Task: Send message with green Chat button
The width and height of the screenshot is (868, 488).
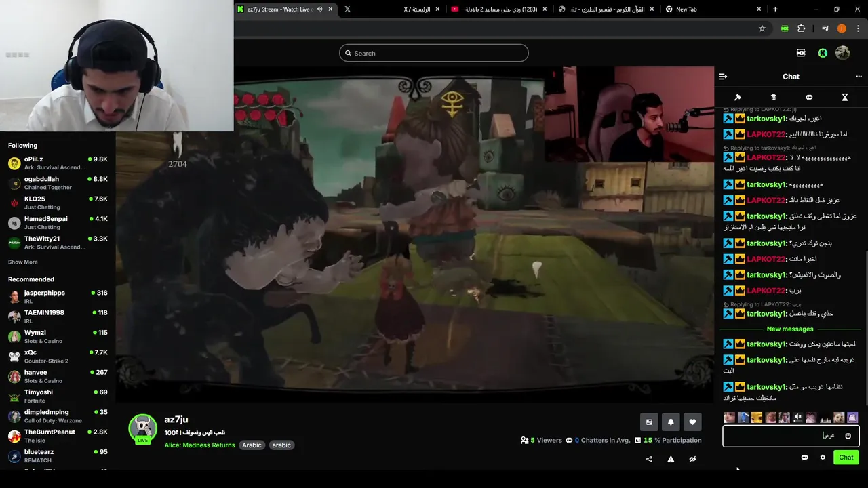Action: click(x=846, y=457)
